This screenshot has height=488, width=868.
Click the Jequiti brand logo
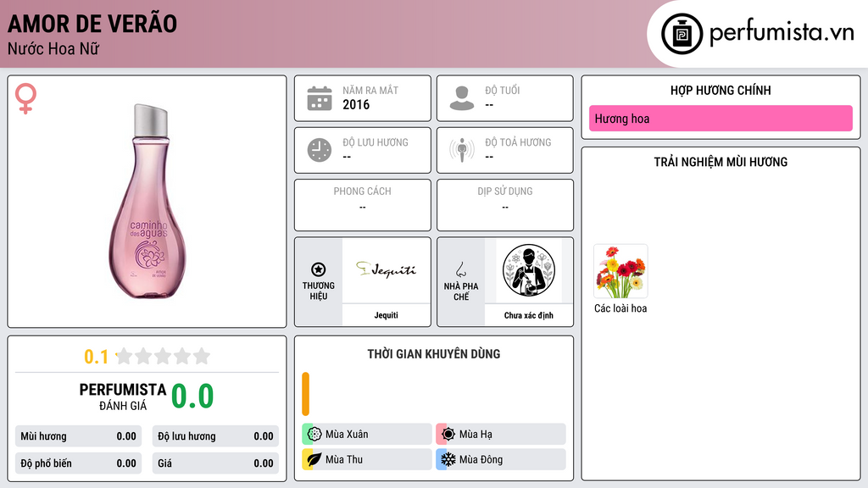click(386, 270)
